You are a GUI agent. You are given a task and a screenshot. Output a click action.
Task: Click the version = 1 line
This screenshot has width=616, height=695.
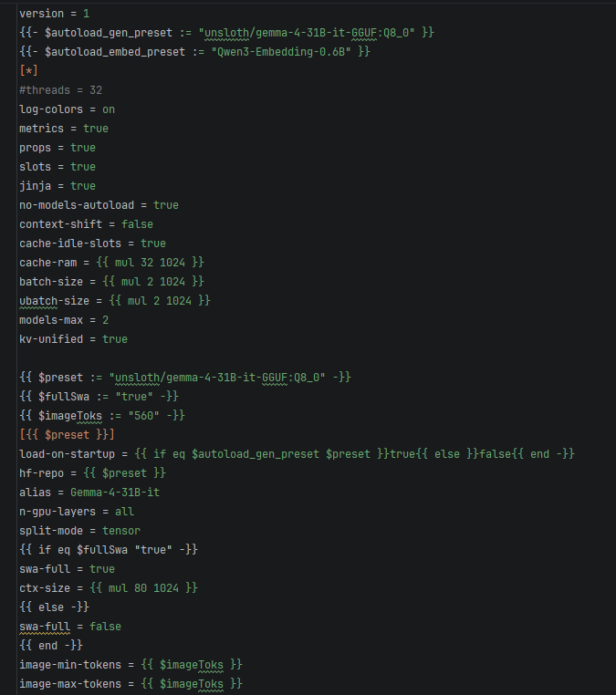[54, 14]
